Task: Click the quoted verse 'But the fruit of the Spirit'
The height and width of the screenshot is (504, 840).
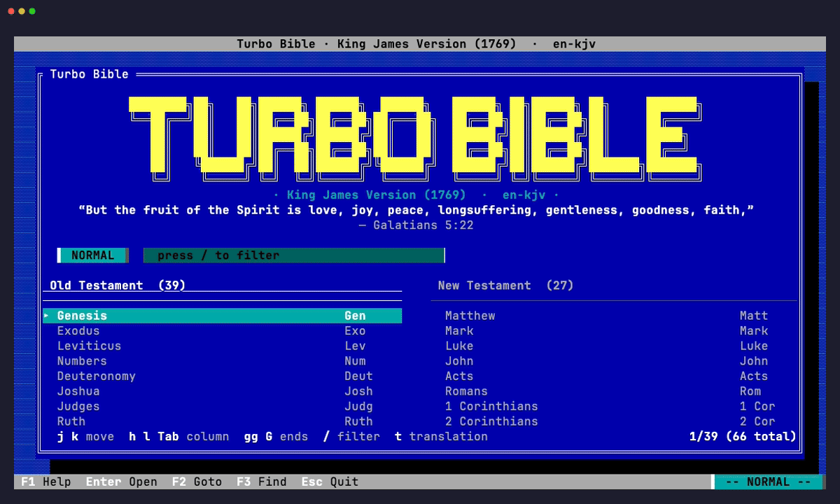Action: [x=416, y=210]
